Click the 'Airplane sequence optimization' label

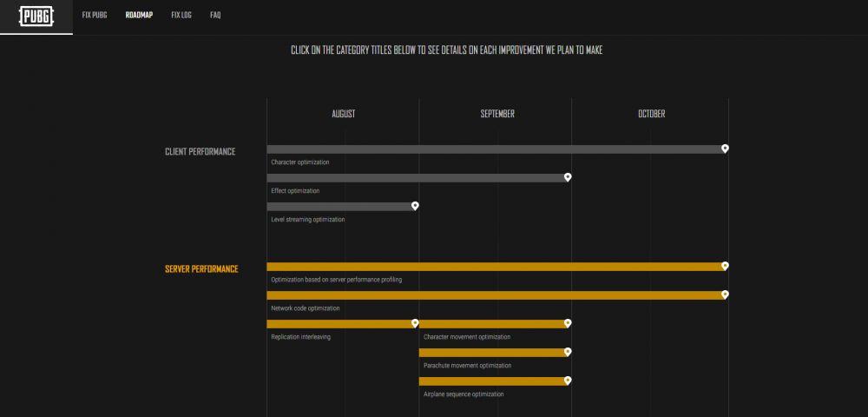tap(464, 395)
